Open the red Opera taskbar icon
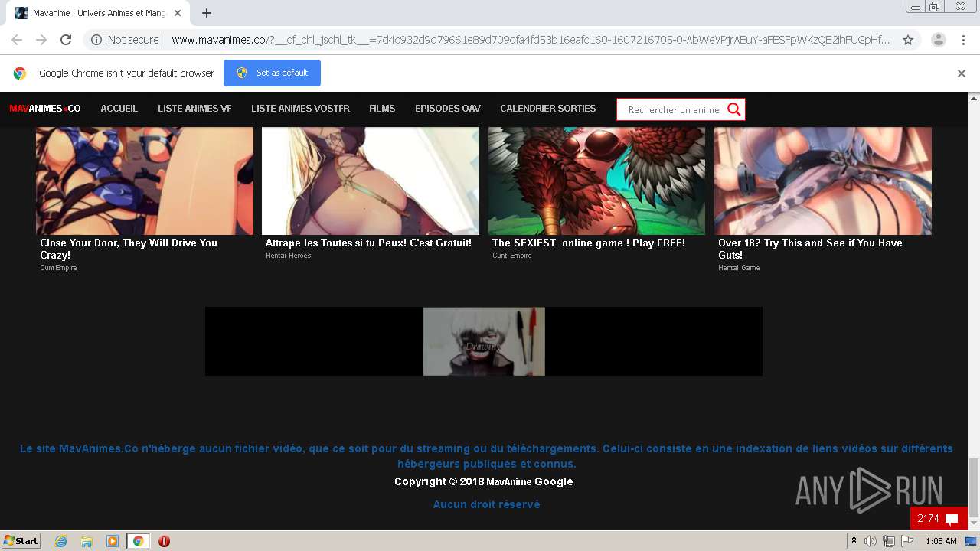This screenshot has height=551, width=980. click(164, 541)
